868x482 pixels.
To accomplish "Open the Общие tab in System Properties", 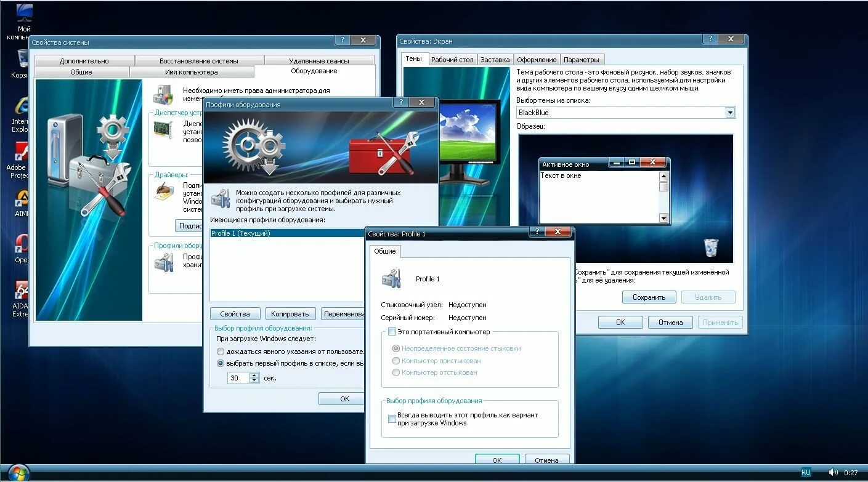I will [x=81, y=72].
